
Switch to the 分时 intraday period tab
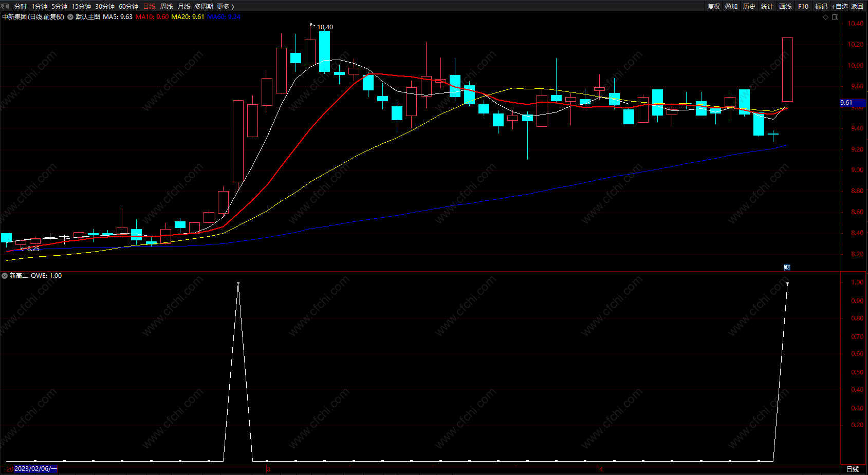coord(21,7)
